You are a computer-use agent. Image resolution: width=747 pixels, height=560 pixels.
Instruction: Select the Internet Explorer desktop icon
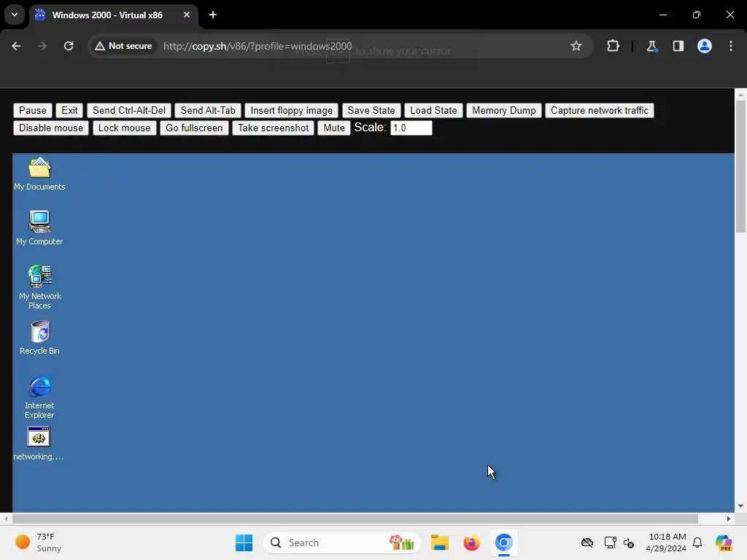39,397
